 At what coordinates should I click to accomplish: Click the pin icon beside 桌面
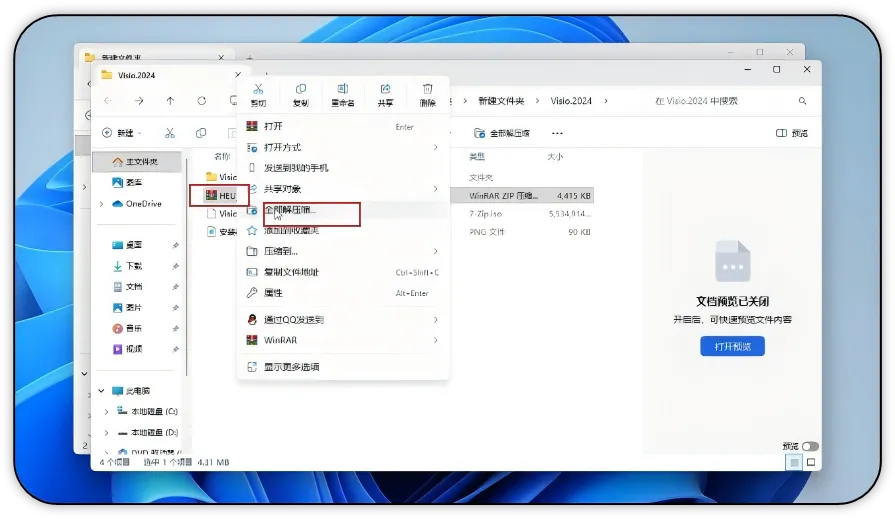175,246
